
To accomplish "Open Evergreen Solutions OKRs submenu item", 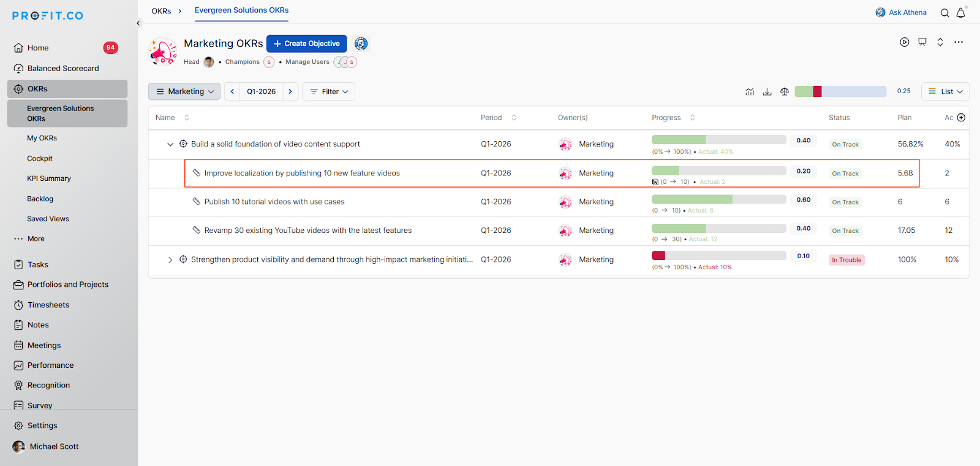I will pyautogui.click(x=67, y=113).
